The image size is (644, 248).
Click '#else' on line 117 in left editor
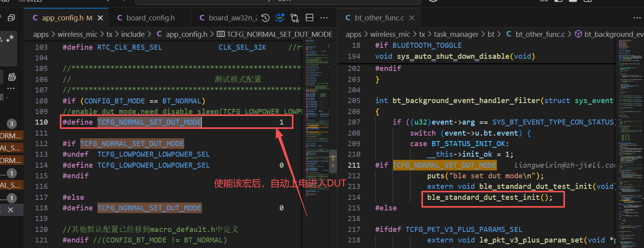[73, 197]
